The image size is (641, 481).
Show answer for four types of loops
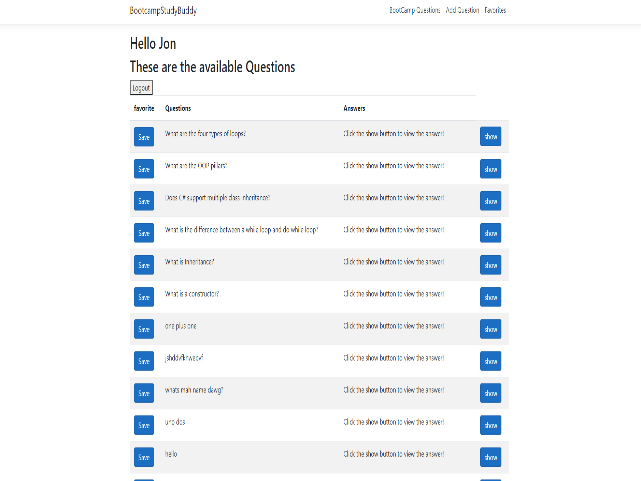491,136
